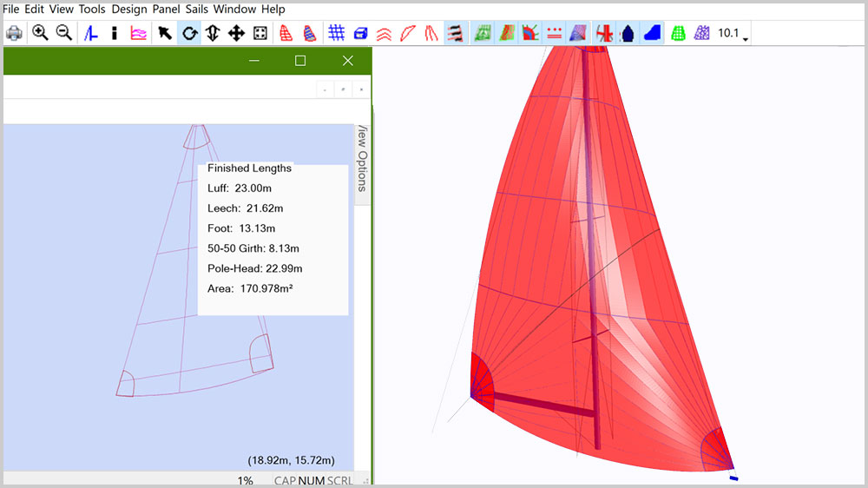Maximize the green-titled sail window
The image size is (868, 488).
[x=300, y=61]
